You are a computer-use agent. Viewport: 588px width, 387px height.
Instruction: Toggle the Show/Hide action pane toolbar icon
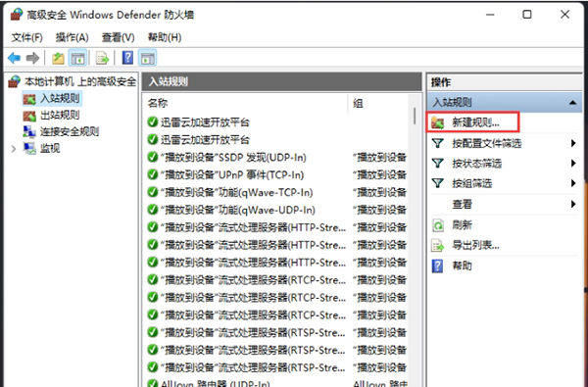point(147,58)
